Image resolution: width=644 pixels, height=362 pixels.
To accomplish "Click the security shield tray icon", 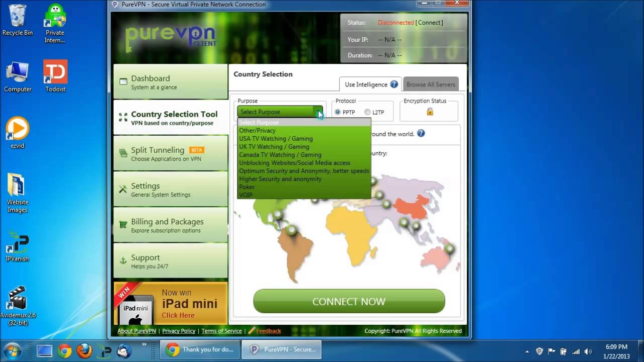I will click(539, 351).
